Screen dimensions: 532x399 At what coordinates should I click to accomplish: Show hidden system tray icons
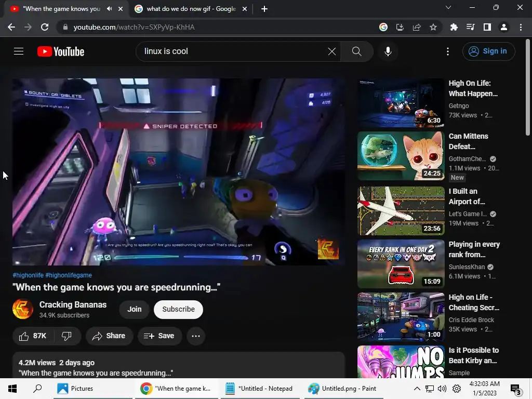point(417,389)
